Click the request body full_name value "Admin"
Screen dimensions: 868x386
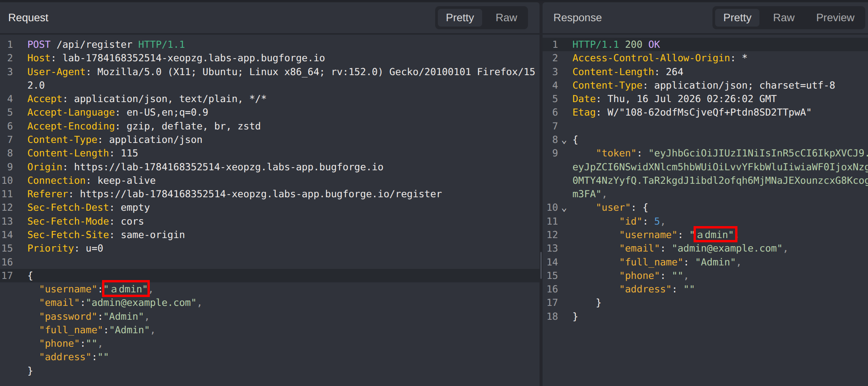[x=129, y=330]
